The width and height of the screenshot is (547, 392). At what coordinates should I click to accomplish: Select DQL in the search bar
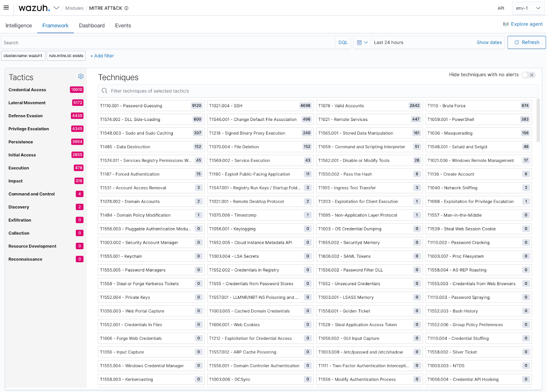pos(343,42)
